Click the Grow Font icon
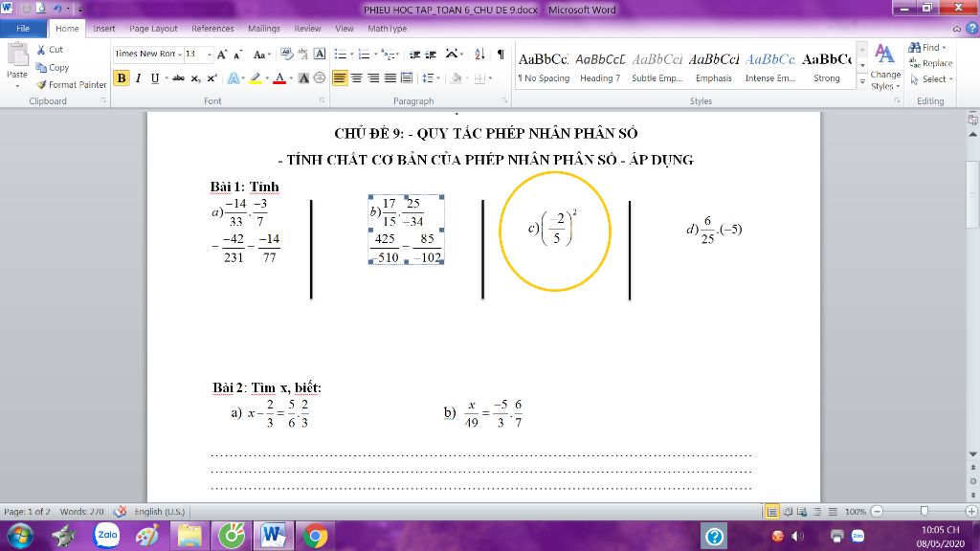This screenshot has width=980, height=551. click(221, 55)
